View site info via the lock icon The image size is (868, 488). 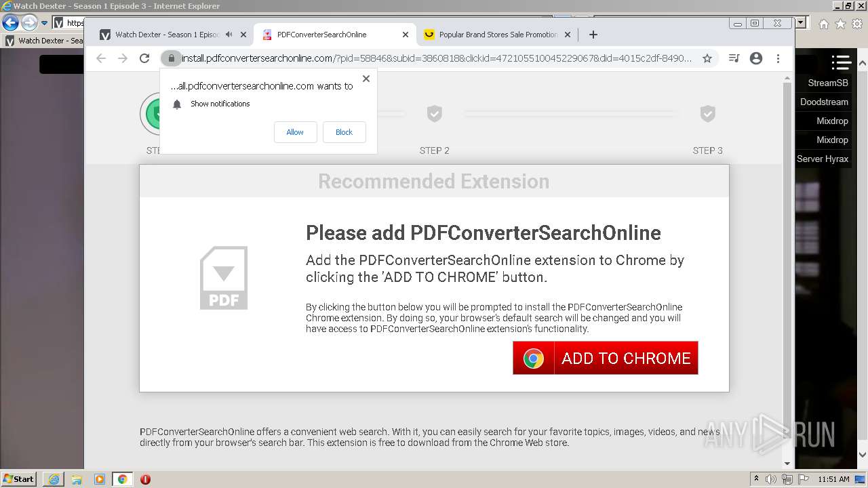pos(171,58)
